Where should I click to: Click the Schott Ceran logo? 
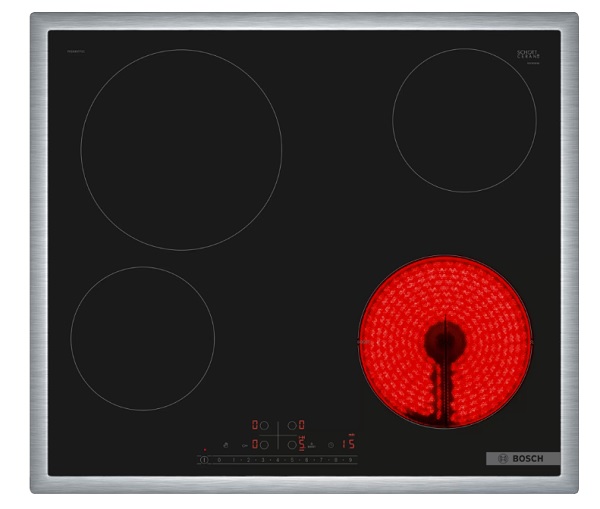(528, 56)
